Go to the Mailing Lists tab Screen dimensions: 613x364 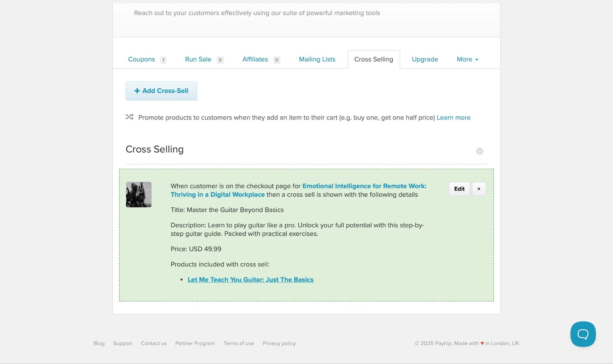coord(317,59)
